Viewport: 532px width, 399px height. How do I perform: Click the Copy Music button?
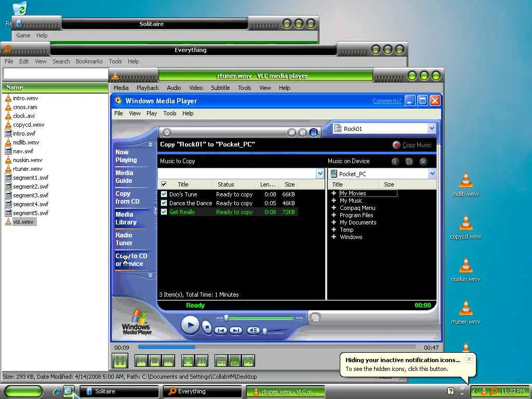(412, 145)
